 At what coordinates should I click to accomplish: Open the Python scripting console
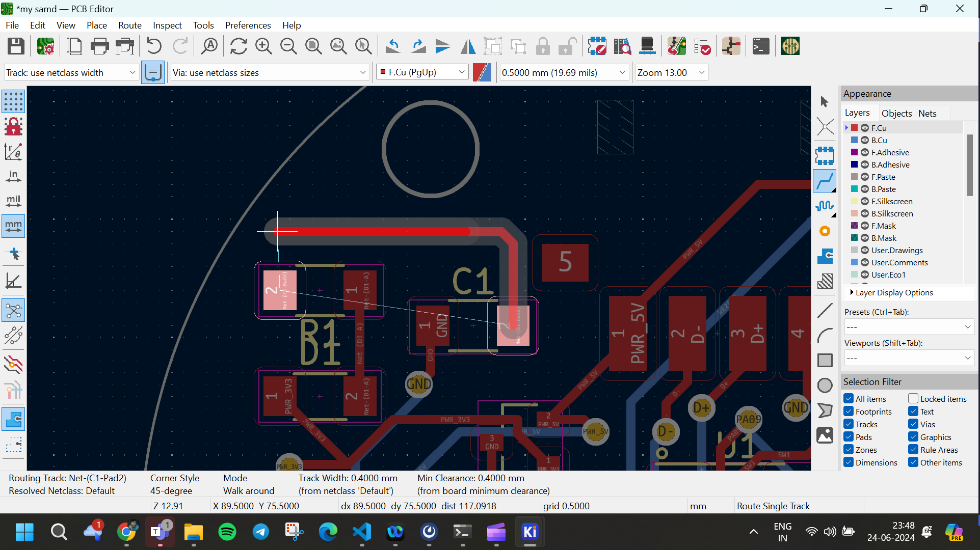click(x=761, y=46)
